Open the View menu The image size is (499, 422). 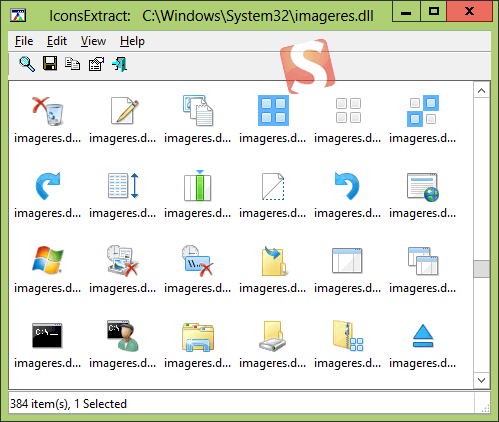point(93,41)
